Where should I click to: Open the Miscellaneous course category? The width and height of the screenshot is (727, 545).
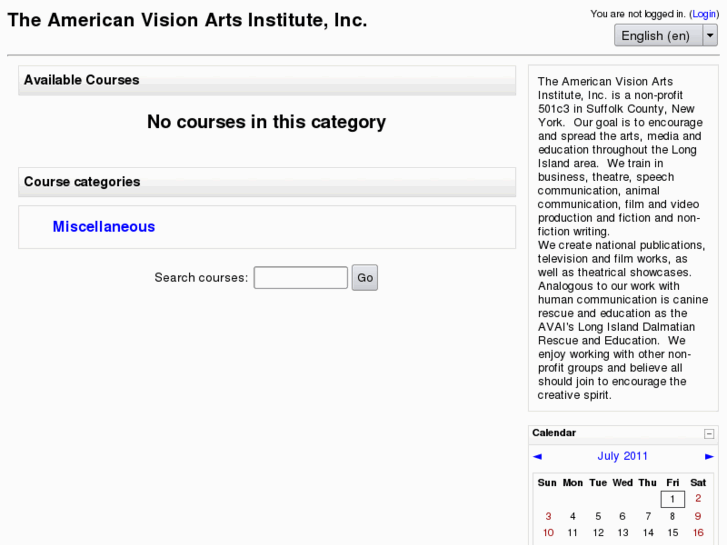[x=104, y=227]
